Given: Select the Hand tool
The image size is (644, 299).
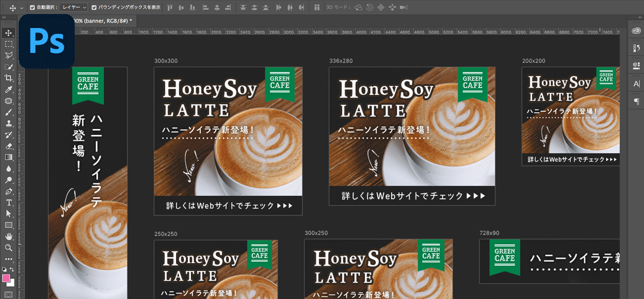Looking at the screenshot, I should tap(8, 236).
